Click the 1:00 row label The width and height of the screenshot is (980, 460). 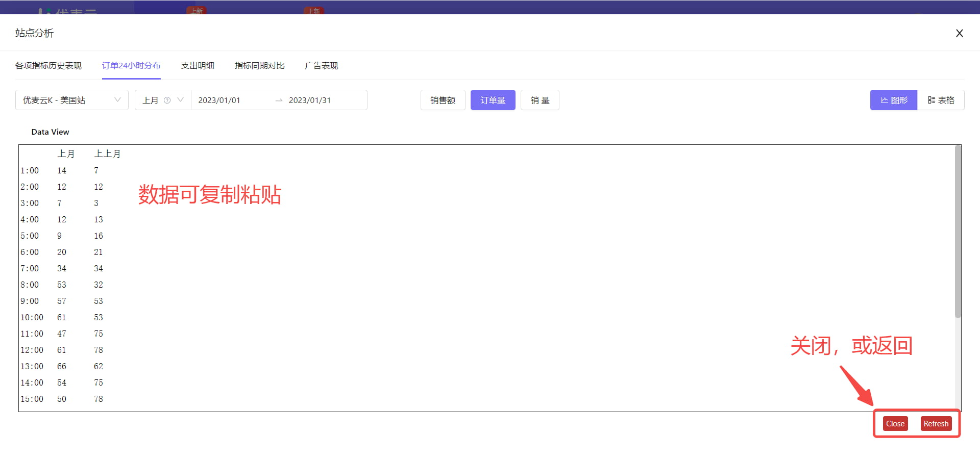[30, 170]
